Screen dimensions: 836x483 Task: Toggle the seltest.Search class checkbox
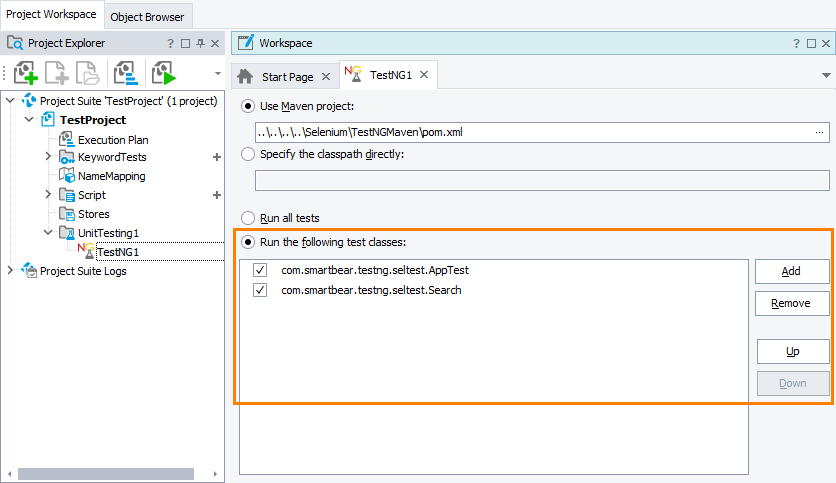pyautogui.click(x=260, y=290)
